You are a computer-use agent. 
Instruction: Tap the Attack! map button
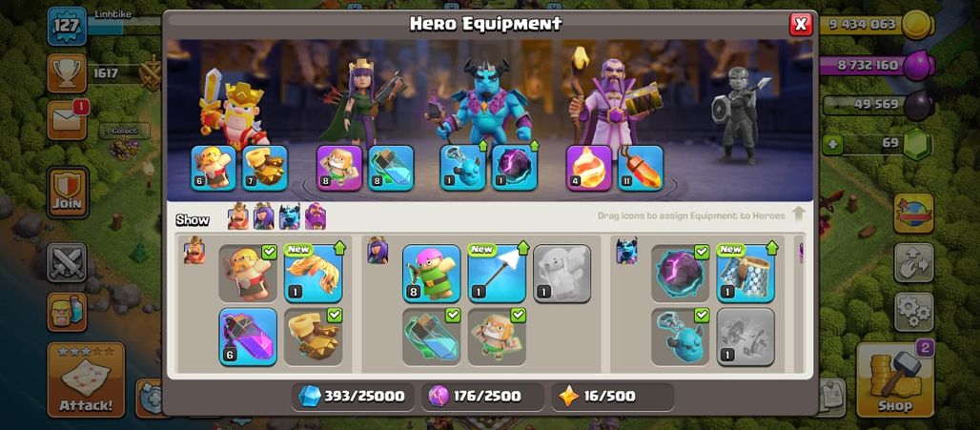(x=86, y=379)
